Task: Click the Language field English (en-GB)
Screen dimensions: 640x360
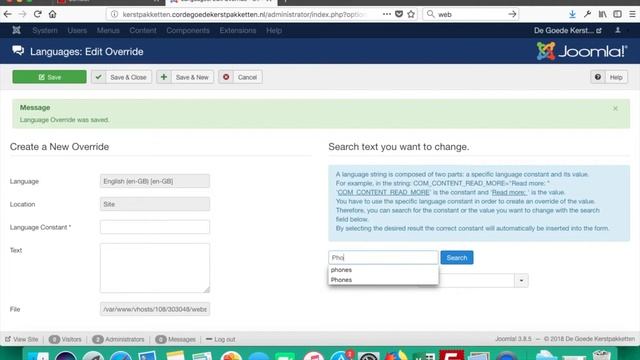Action: 155,181
